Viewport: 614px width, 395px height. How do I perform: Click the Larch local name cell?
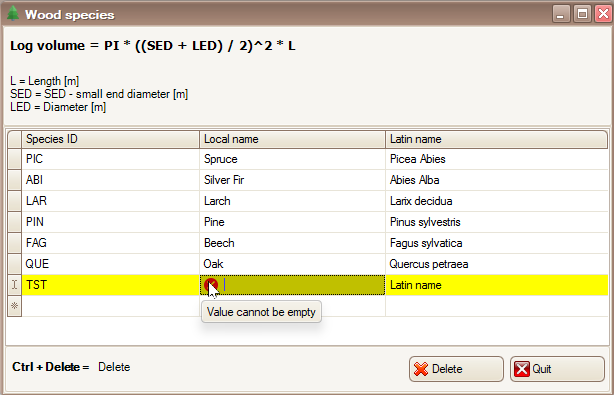(293, 201)
